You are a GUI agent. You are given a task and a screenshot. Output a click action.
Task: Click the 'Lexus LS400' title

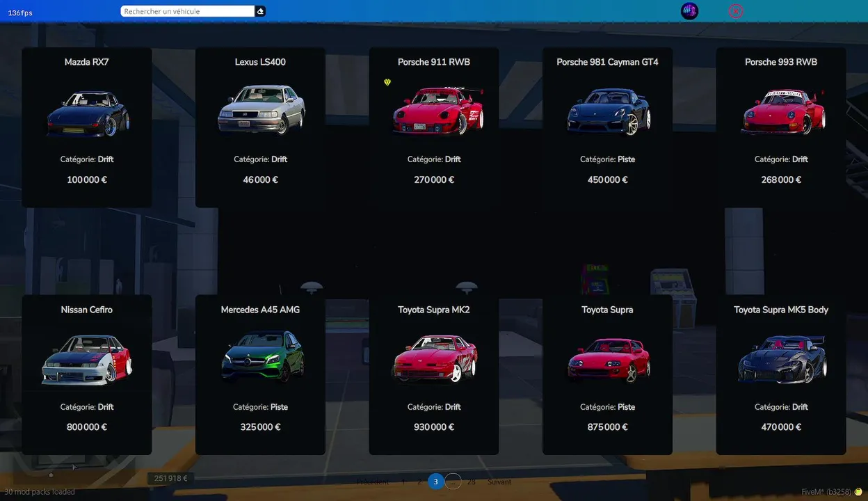coord(260,62)
